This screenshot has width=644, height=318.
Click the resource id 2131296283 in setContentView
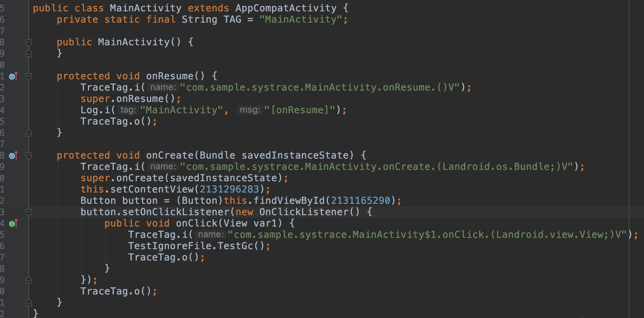[x=229, y=189]
